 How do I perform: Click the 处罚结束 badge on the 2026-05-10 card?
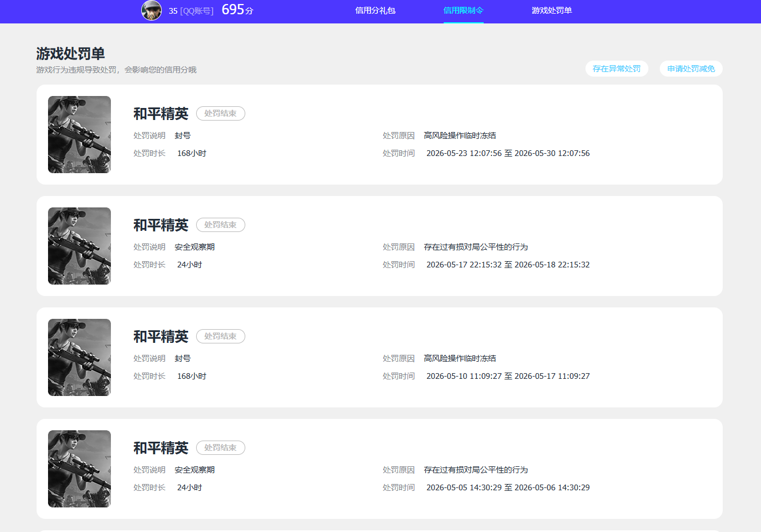(x=221, y=336)
